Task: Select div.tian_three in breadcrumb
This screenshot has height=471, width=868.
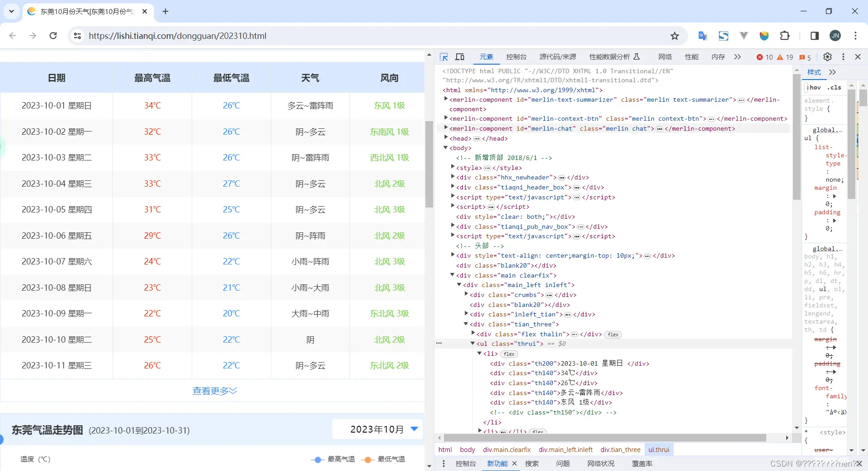Action: (x=620, y=450)
